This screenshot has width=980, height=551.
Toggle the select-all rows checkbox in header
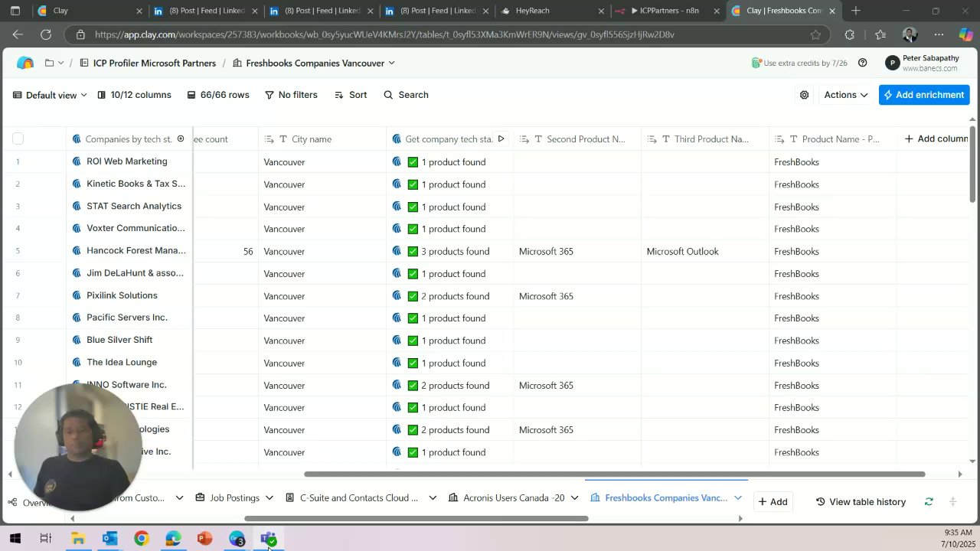(18, 139)
